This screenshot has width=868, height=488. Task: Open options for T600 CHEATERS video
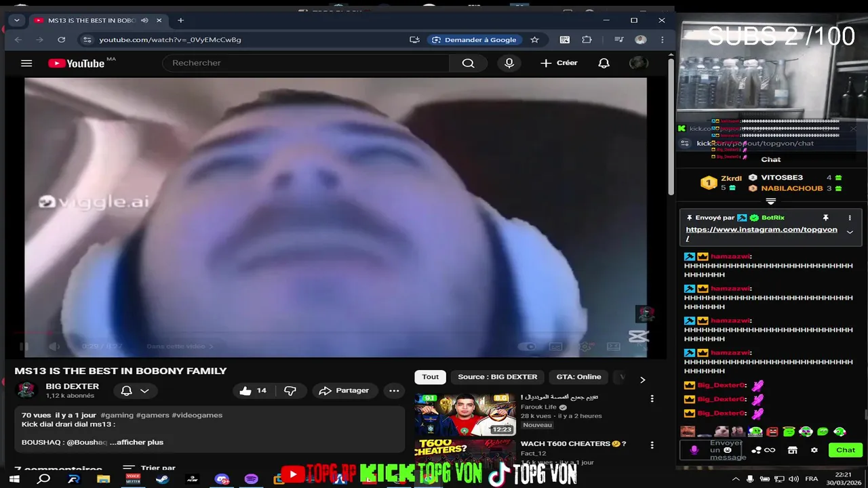(652, 445)
